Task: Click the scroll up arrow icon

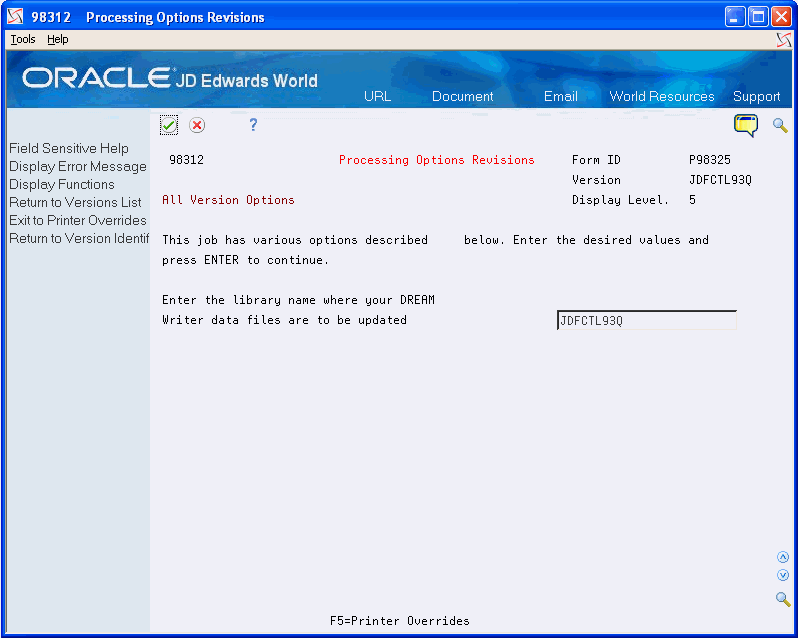Action: [783, 557]
